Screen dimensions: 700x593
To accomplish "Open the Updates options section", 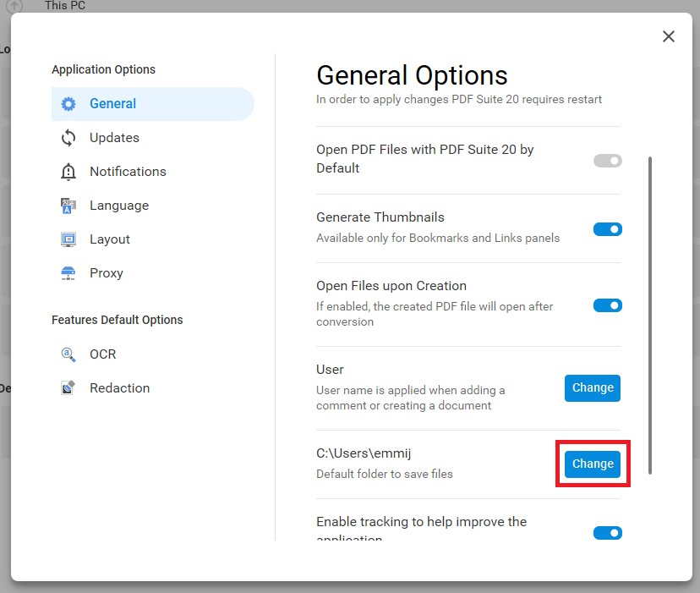I will click(x=114, y=138).
